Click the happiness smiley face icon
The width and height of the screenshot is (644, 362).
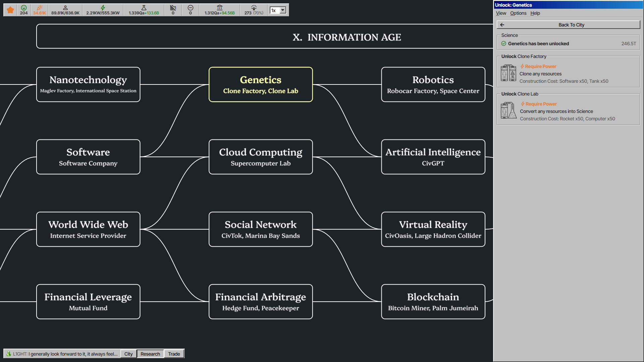pyautogui.click(x=23, y=7)
